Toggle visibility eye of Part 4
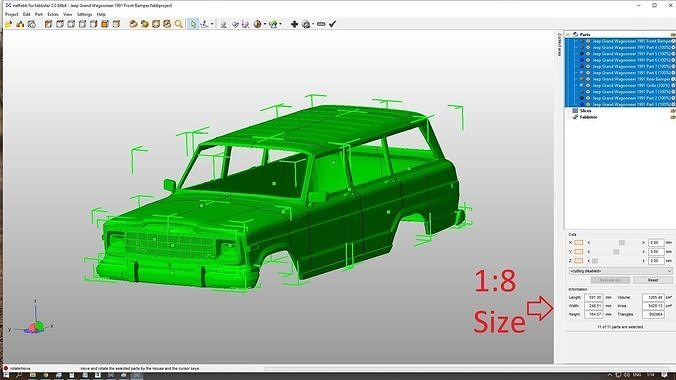This screenshot has width=676, height=380. click(588, 47)
